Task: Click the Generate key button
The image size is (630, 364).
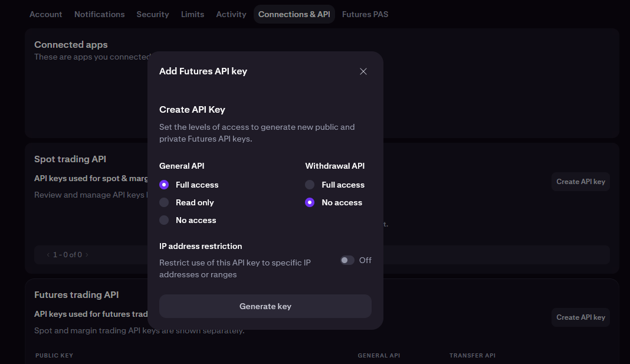Action: (x=265, y=306)
